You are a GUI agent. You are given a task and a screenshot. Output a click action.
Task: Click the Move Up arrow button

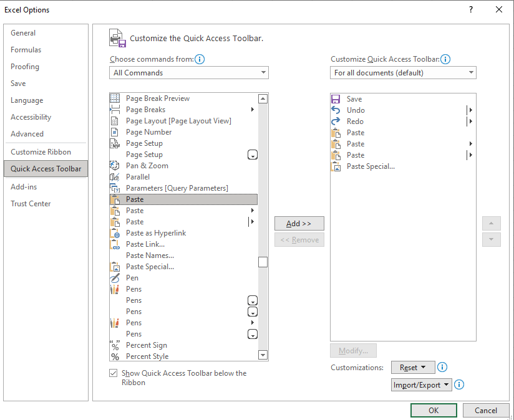(x=491, y=223)
